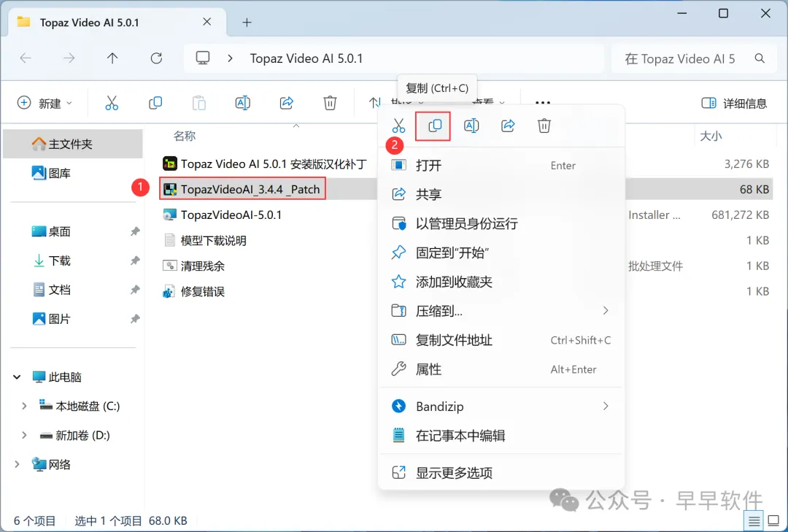The image size is (788, 532).
Task: Click the search magnifier icon
Action: [x=760, y=58]
